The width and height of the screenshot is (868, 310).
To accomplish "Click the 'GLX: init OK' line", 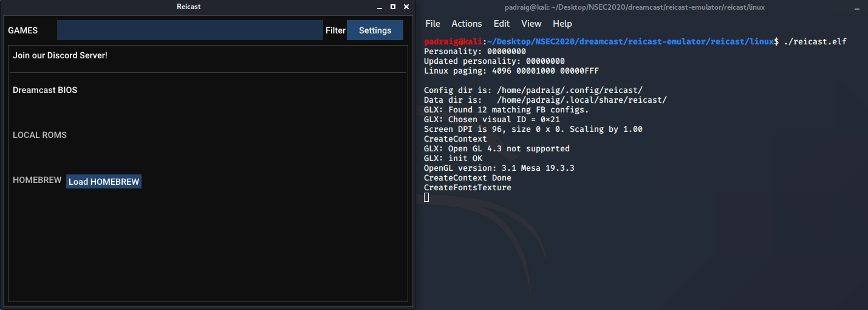I will tap(453, 158).
